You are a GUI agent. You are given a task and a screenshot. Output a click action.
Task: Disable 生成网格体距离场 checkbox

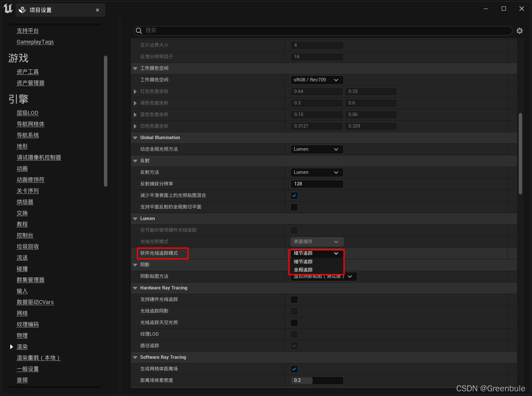294,369
